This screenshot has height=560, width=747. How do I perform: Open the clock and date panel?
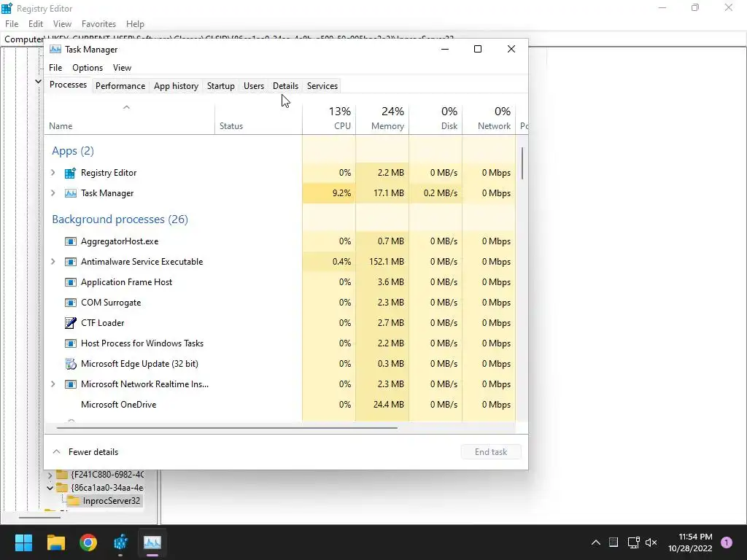pyautogui.click(x=690, y=542)
